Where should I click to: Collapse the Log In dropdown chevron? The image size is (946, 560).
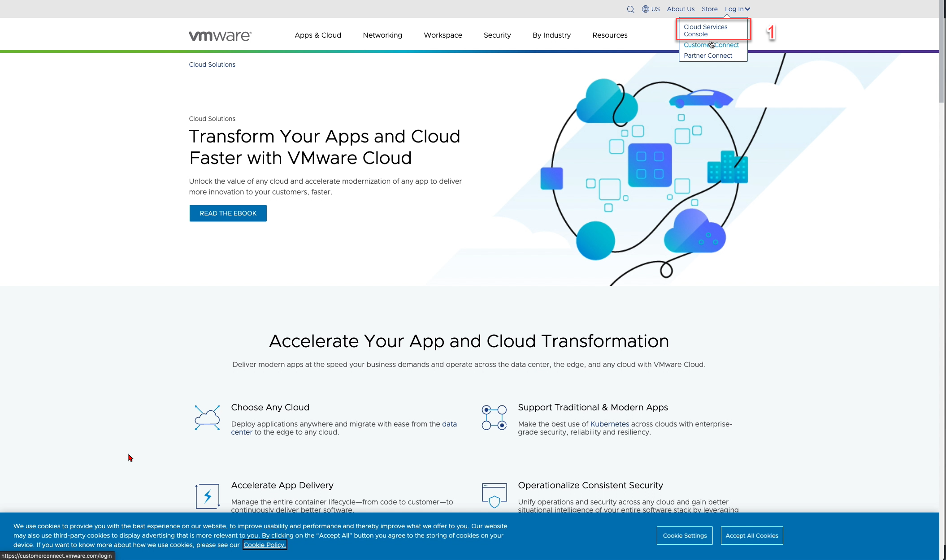pos(747,9)
